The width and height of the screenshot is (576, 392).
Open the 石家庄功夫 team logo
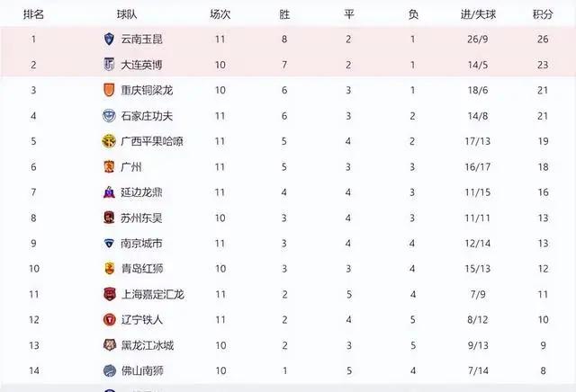click(x=109, y=116)
